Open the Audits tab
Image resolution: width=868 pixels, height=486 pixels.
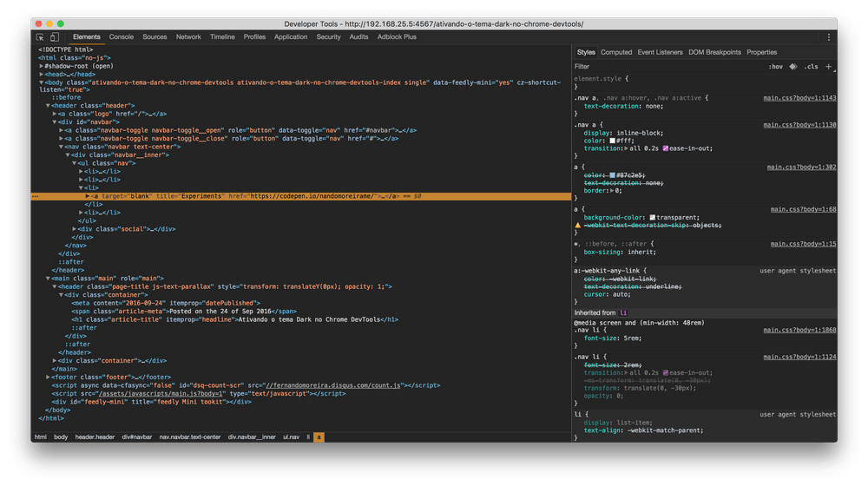click(358, 37)
